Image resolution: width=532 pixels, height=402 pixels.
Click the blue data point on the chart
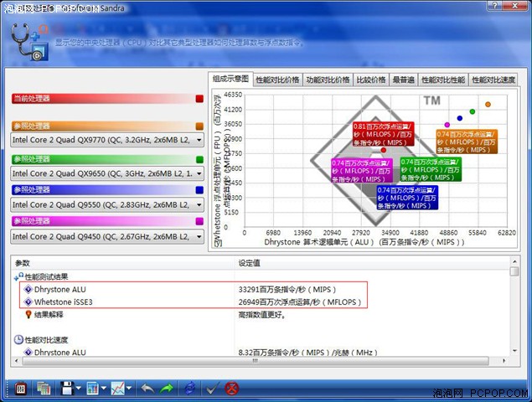pyautogui.click(x=460, y=118)
